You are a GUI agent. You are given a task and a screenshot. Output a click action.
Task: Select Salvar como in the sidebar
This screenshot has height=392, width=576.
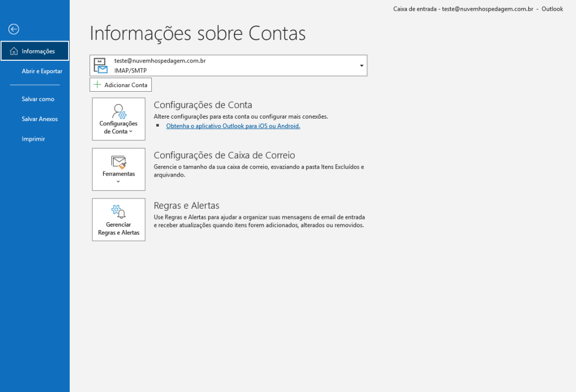click(38, 99)
